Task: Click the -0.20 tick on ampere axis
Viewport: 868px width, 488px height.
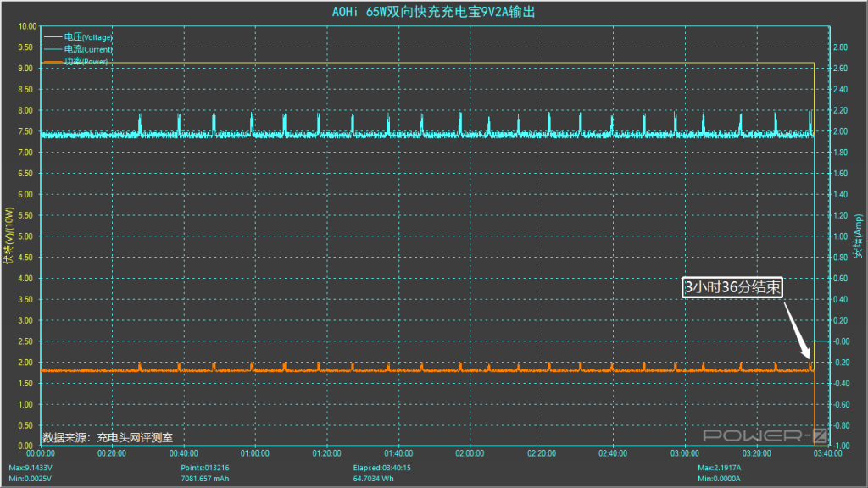Action: (x=842, y=363)
